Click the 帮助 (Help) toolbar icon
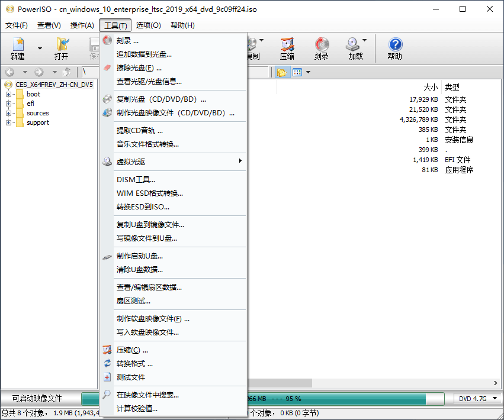Viewport: 504px width, 420px height. 395,49
